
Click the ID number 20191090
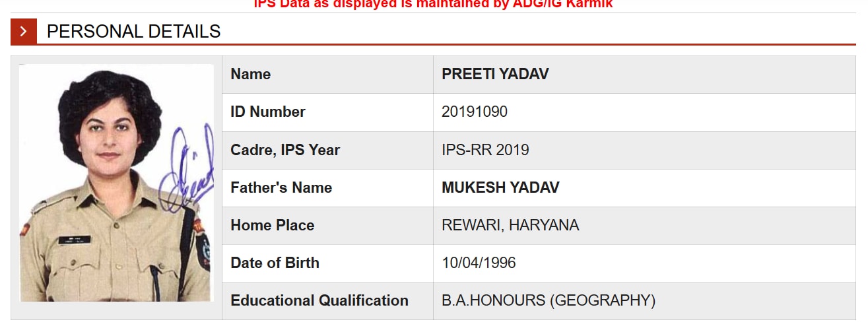(x=475, y=112)
